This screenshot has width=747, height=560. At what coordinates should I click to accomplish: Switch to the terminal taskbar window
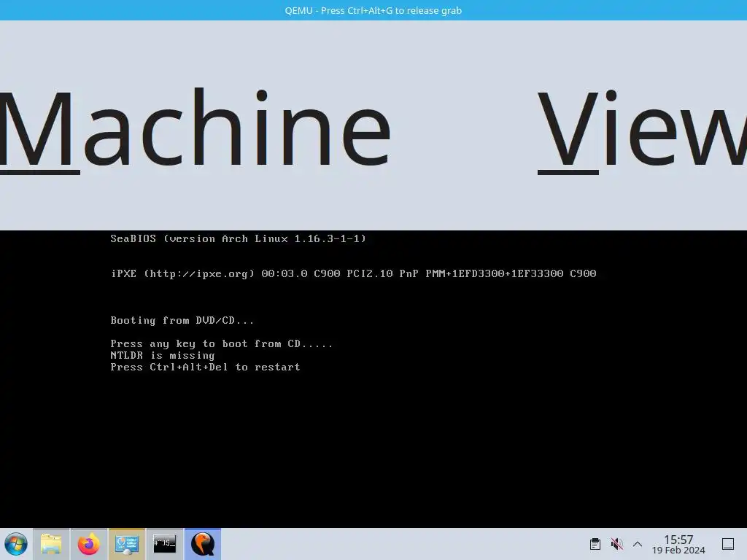164,544
